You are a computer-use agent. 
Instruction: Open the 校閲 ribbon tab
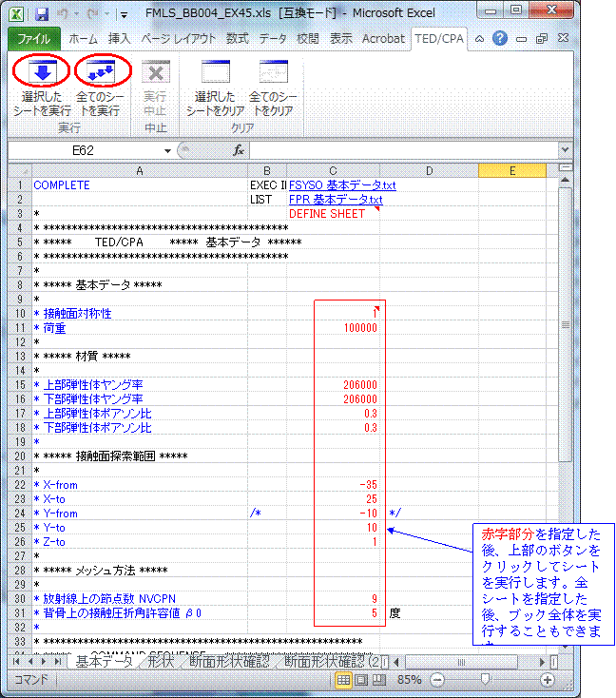(308, 39)
